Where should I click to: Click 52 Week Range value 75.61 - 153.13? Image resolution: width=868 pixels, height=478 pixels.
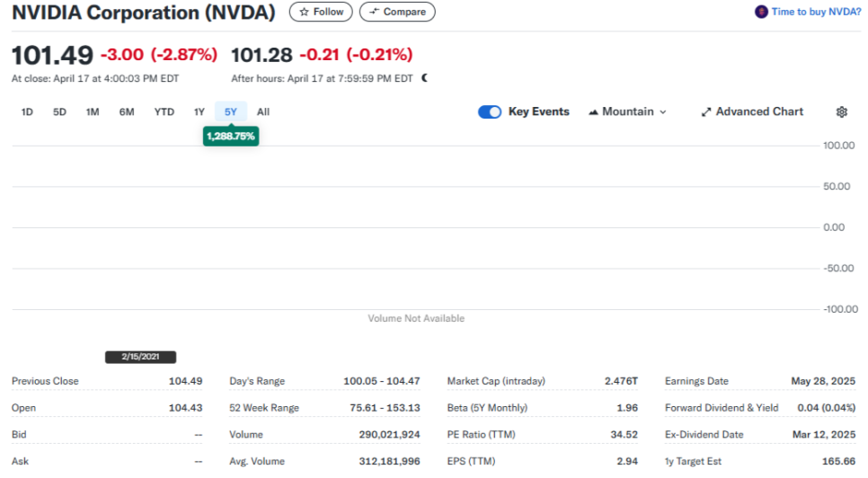tap(385, 408)
